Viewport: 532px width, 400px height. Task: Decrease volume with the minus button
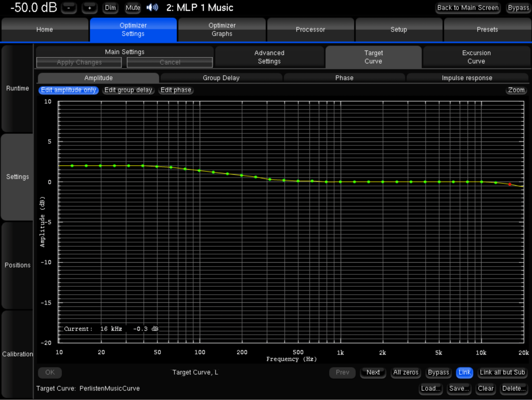click(x=69, y=8)
